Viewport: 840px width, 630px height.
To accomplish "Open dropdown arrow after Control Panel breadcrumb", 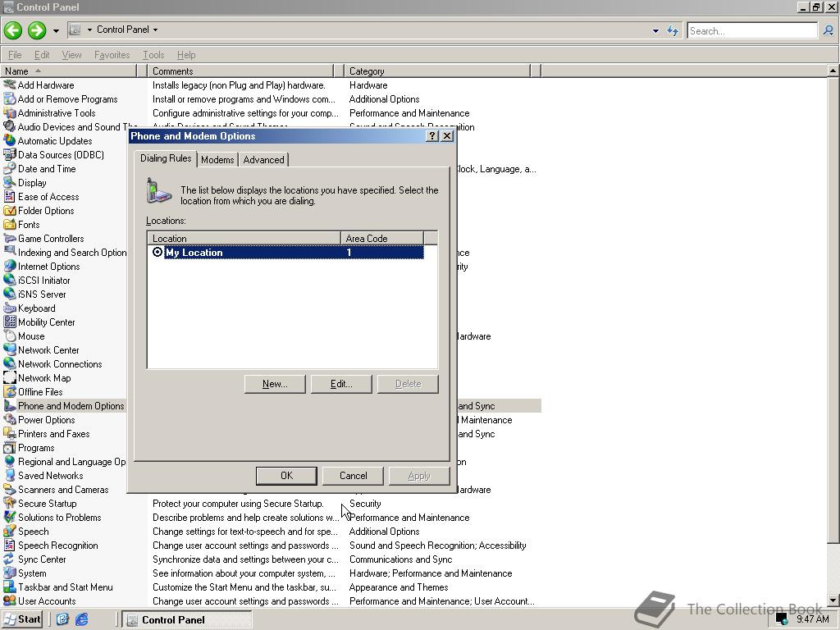I will click(x=155, y=30).
